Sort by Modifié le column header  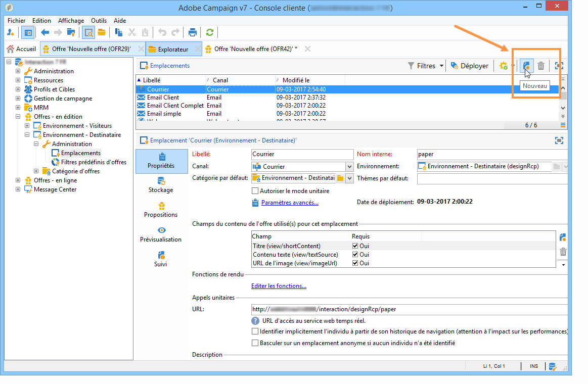(296, 80)
